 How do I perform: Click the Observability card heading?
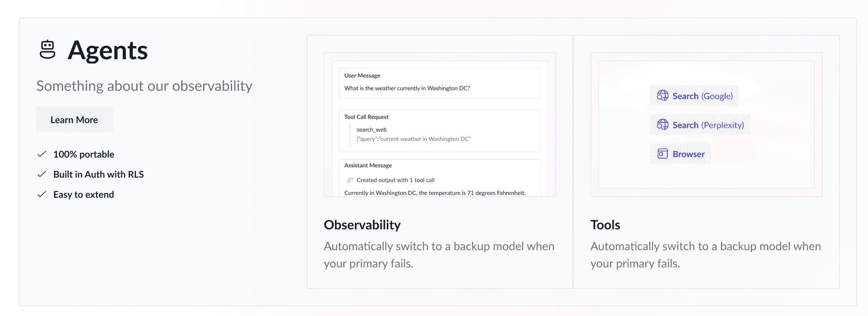point(362,225)
